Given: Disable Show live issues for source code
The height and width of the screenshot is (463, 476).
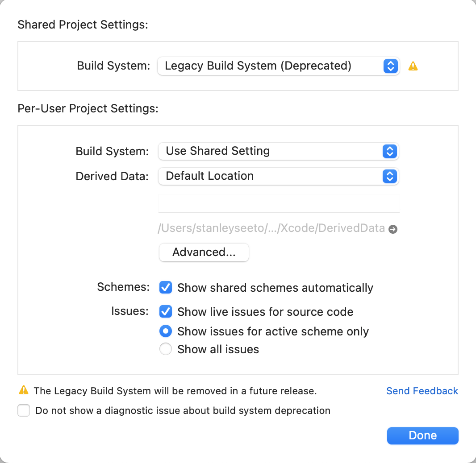Looking at the screenshot, I should pyautogui.click(x=166, y=311).
